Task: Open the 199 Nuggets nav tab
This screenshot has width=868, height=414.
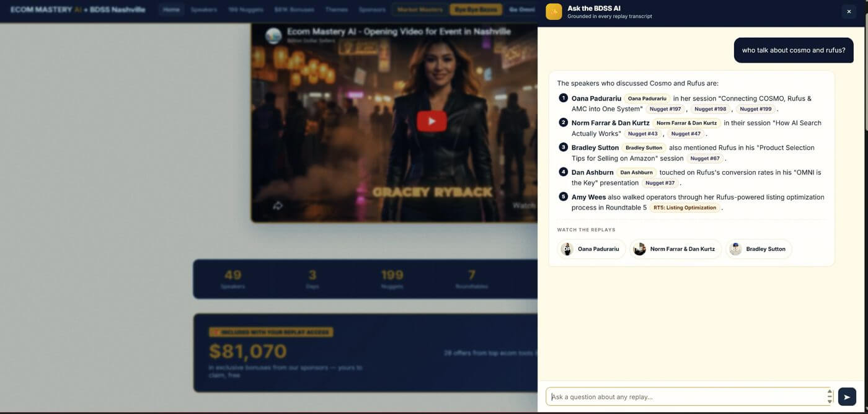Action: click(x=246, y=10)
